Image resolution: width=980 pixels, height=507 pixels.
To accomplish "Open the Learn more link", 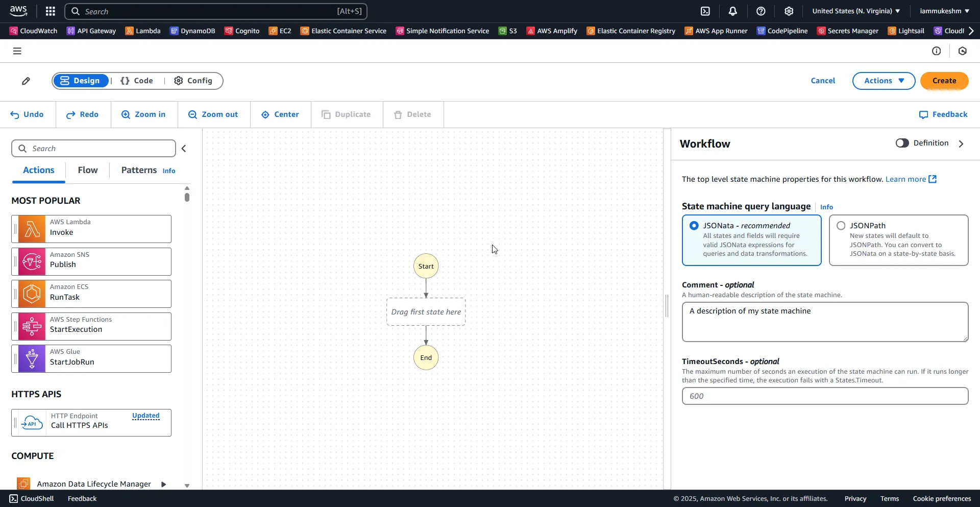I will 911,179.
